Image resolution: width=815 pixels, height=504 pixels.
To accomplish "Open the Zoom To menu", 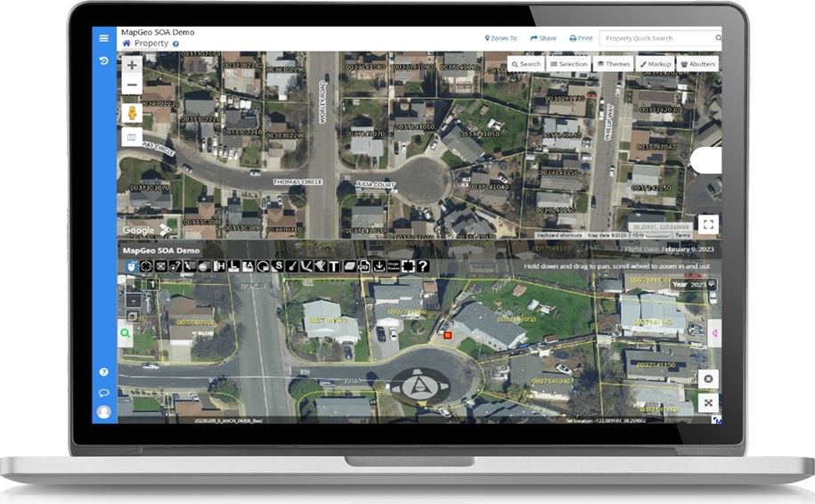I will pyautogui.click(x=501, y=38).
